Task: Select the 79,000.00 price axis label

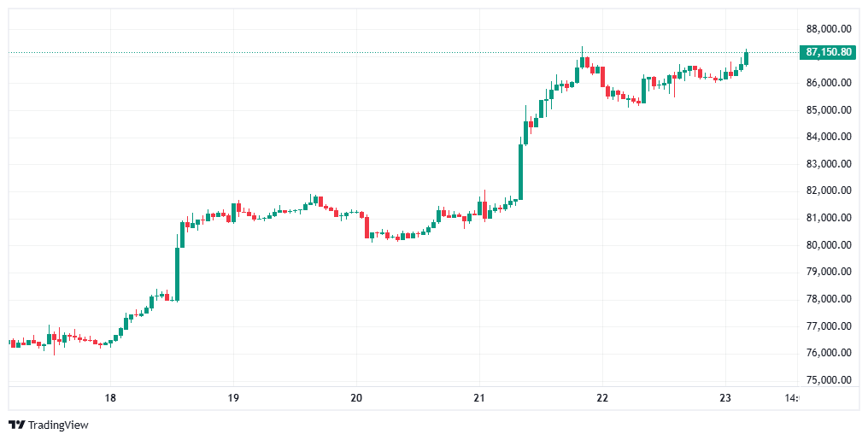Action: pyautogui.click(x=829, y=272)
